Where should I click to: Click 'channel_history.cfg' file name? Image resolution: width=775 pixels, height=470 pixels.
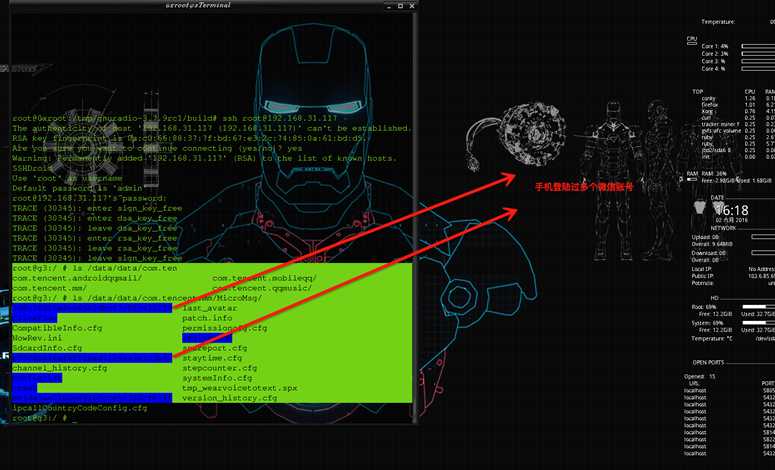tap(60, 368)
